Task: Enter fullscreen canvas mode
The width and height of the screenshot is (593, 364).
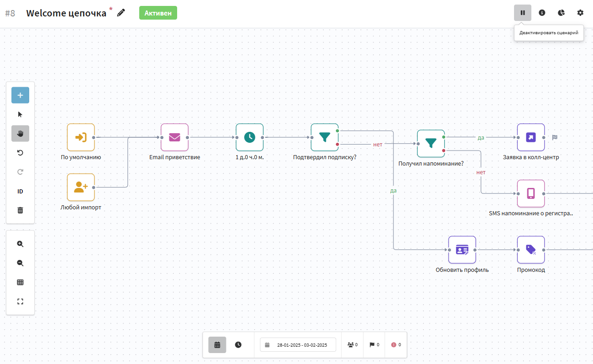Action: 20,302
